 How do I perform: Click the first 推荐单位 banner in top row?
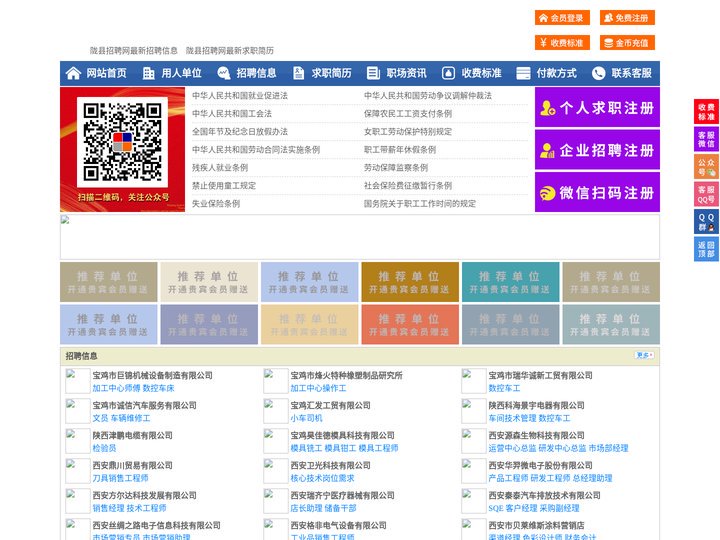click(108, 282)
